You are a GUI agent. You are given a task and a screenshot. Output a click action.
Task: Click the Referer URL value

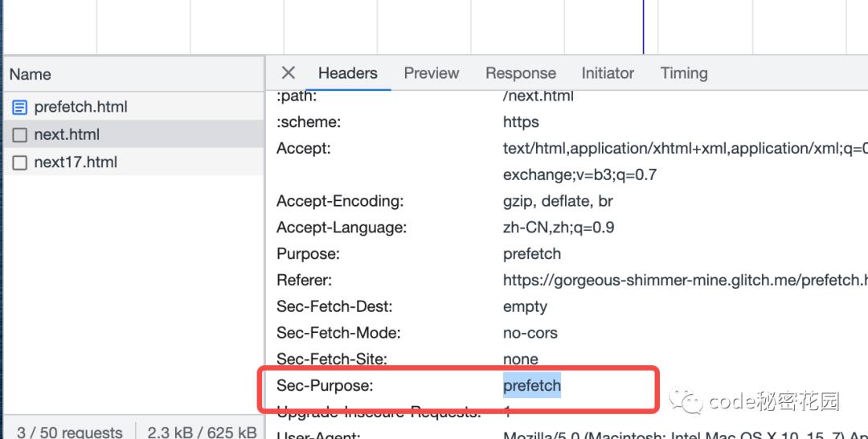(x=683, y=281)
